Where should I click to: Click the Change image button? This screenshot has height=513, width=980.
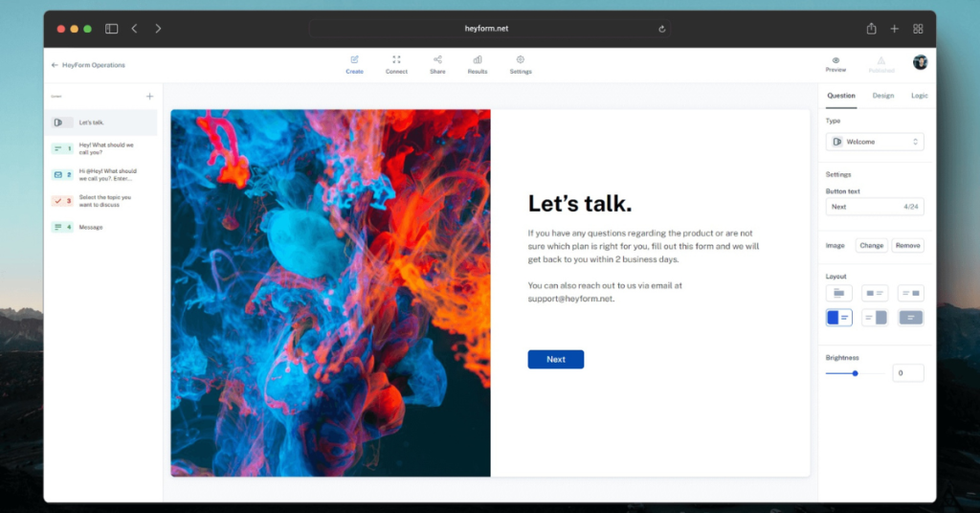(871, 245)
